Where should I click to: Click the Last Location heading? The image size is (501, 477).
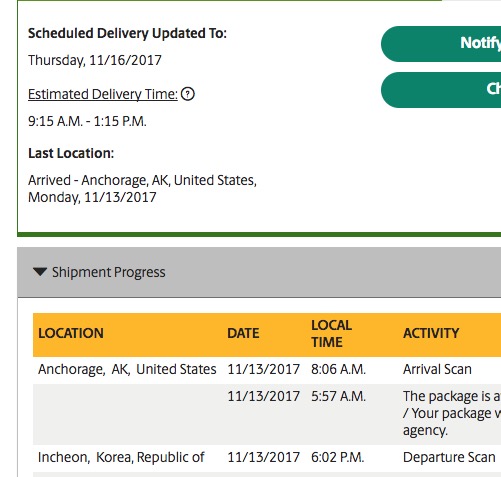tap(71, 153)
